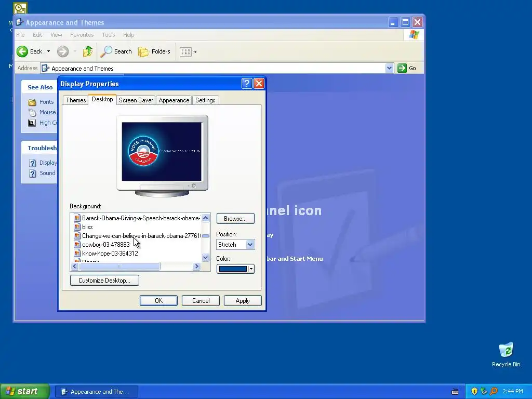532x399 pixels.
Task: Open the Tools menu
Action: [x=109, y=35]
